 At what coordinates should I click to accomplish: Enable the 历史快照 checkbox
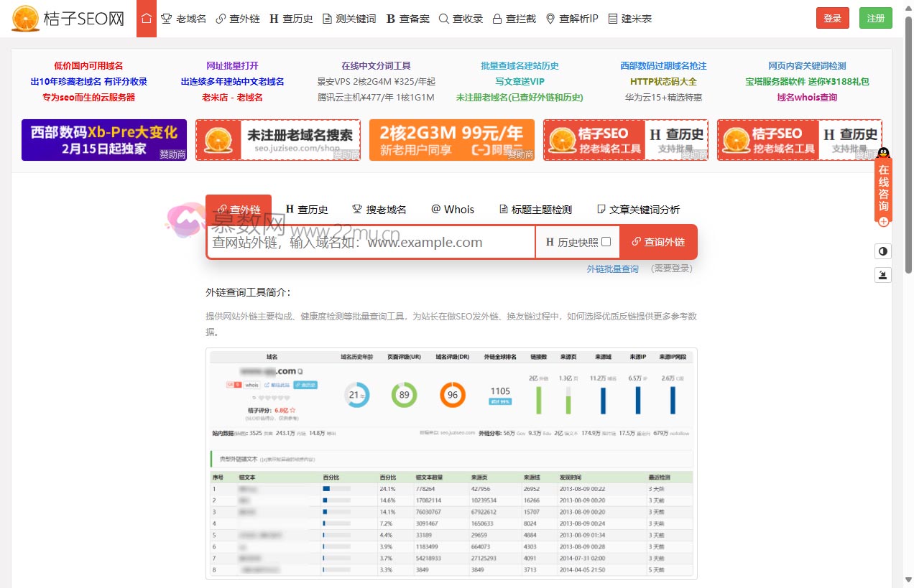pos(605,242)
